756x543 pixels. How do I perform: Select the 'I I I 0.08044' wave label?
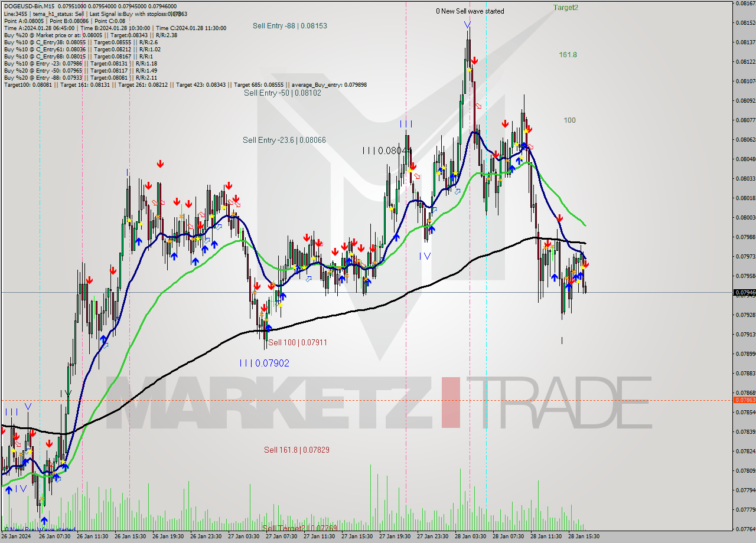click(387, 151)
